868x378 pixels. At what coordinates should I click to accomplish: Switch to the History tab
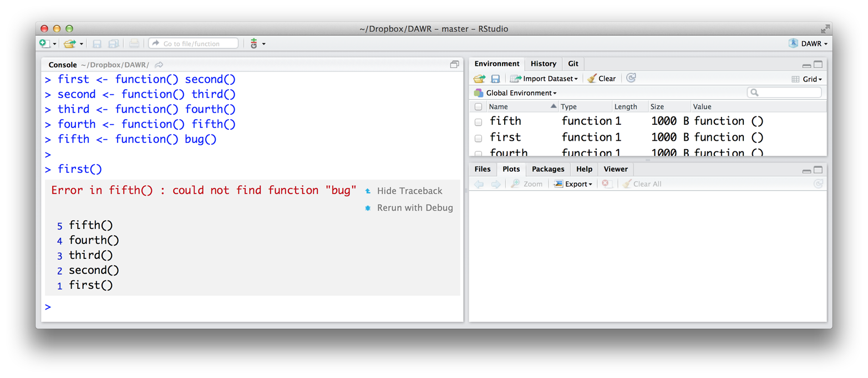click(x=544, y=63)
